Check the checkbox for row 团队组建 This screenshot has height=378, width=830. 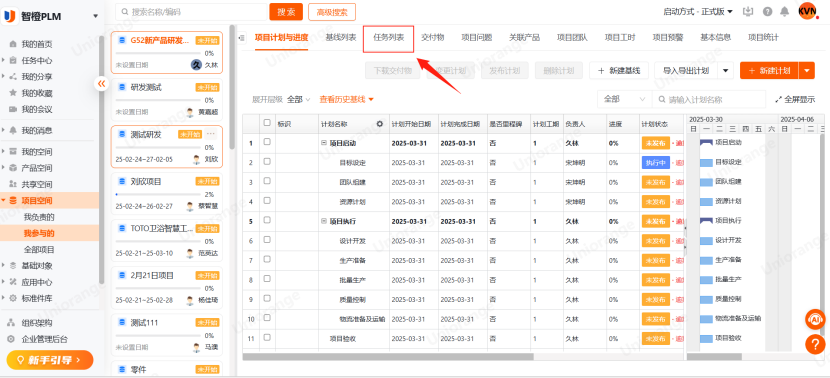(267, 181)
